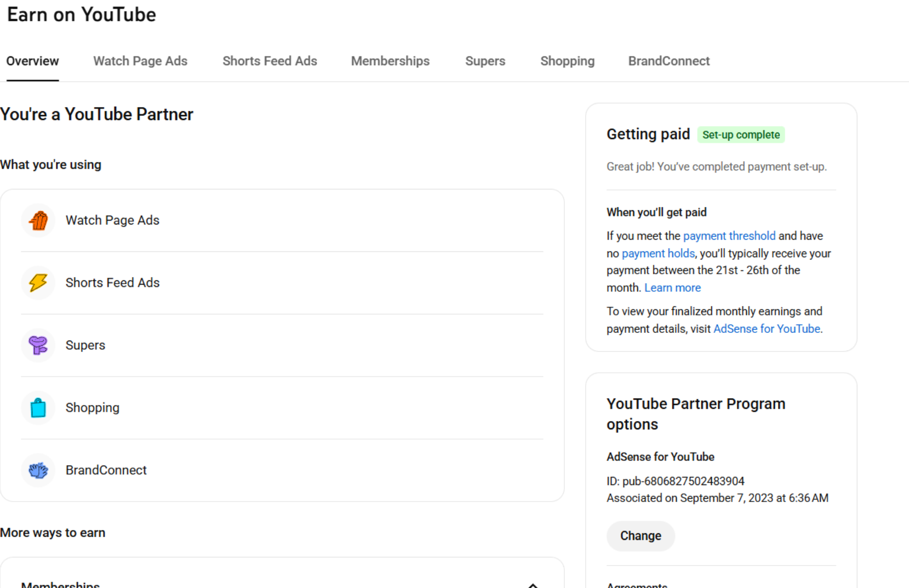This screenshot has height=588, width=909.
Task: Click the purple Supers icon
Action: [x=38, y=345]
